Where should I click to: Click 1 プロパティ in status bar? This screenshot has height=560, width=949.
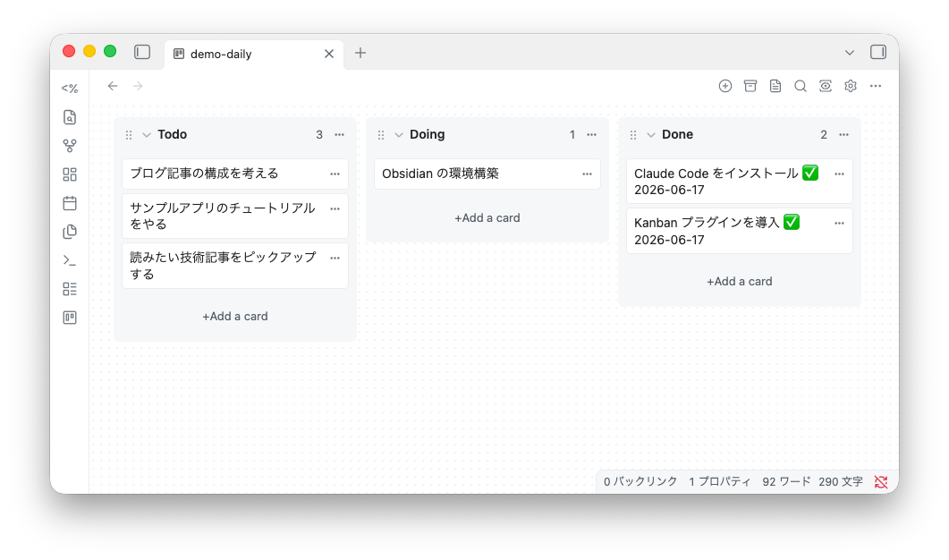(x=720, y=482)
